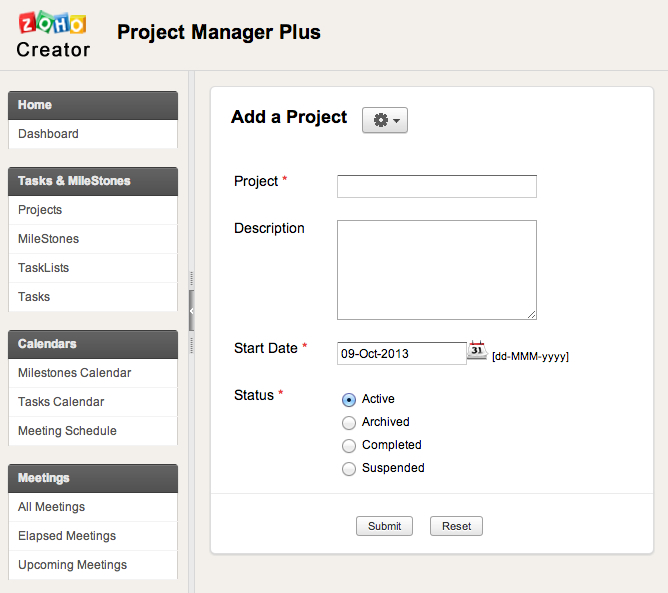
Task: Open the Meeting Schedule view
Action: [67, 431]
